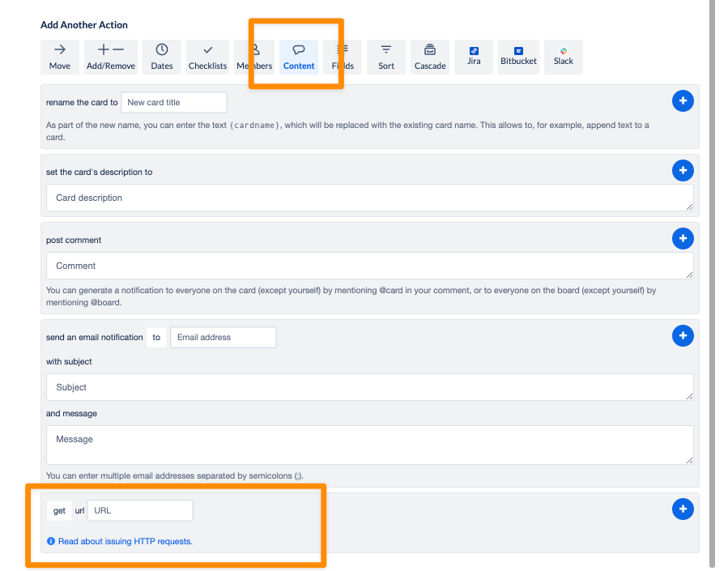
Task: Open the Members actions tab
Action: click(254, 57)
